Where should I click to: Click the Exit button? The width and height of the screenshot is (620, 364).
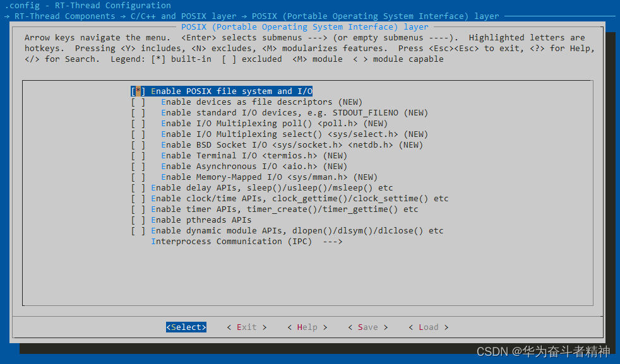click(246, 327)
